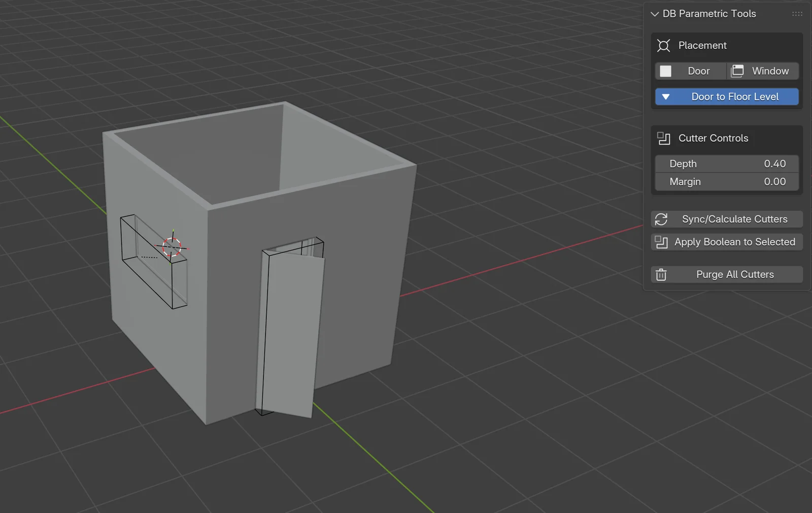Click the trash icon on Purge All Cutters
The height and width of the screenshot is (513, 812).
(661, 274)
